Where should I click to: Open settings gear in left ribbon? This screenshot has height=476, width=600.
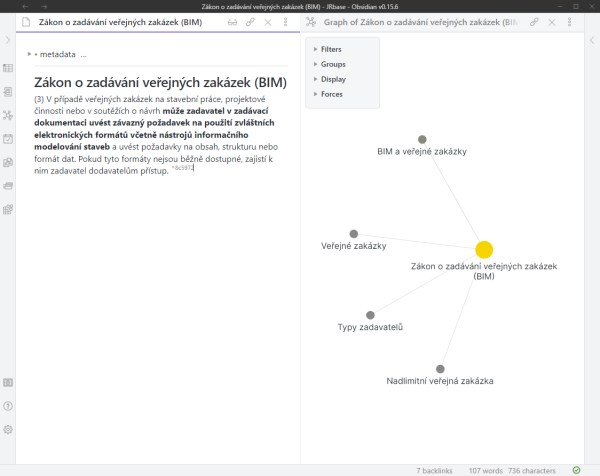[x=8, y=429]
